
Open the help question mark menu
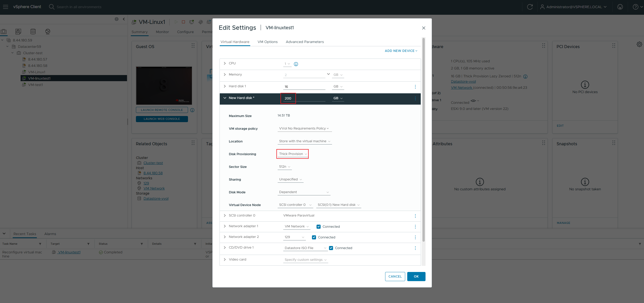[x=637, y=7]
